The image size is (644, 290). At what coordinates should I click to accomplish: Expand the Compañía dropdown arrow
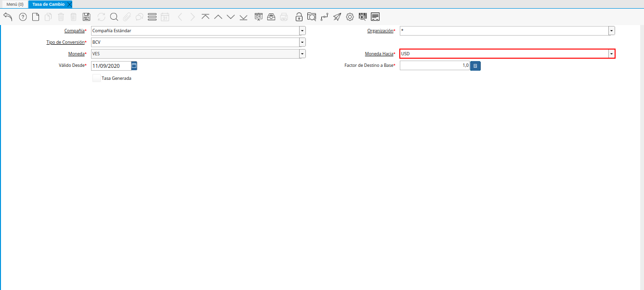pos(302,31)
